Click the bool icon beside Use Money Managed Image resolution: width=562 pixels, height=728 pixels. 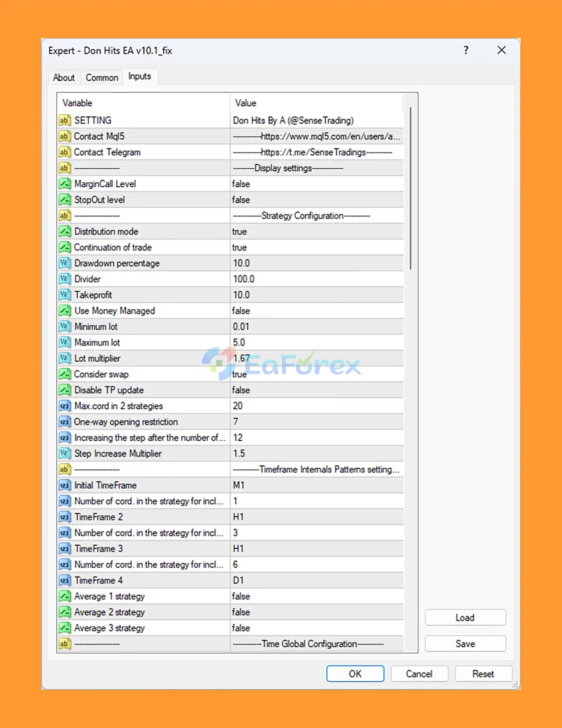[x=65, y=311]
